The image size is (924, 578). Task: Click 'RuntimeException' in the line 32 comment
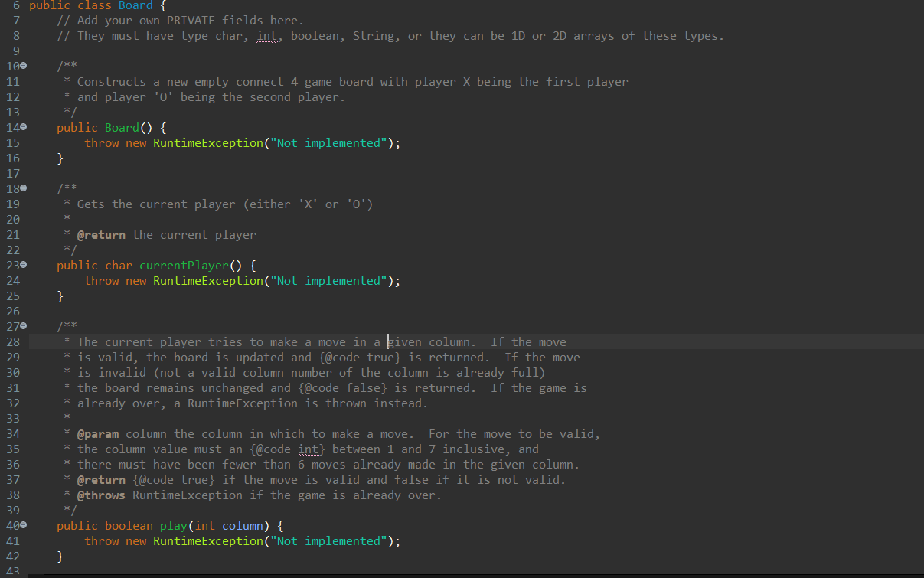(242, 403)
